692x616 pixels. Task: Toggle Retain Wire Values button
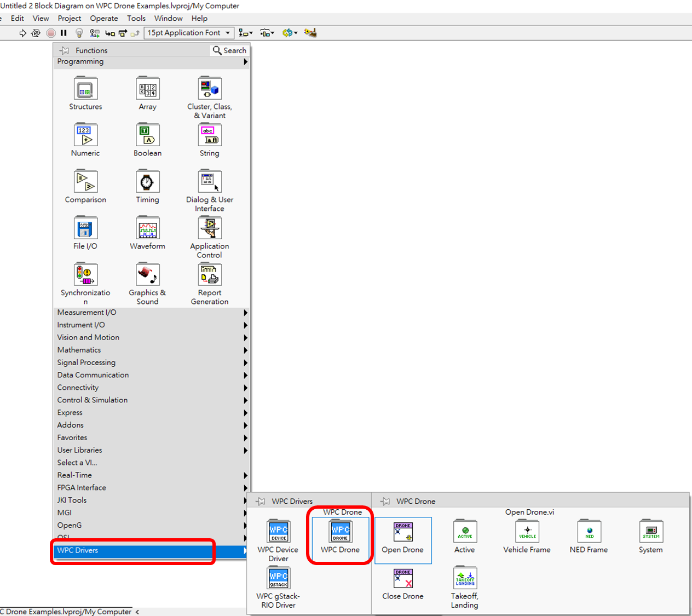point(94,33)
